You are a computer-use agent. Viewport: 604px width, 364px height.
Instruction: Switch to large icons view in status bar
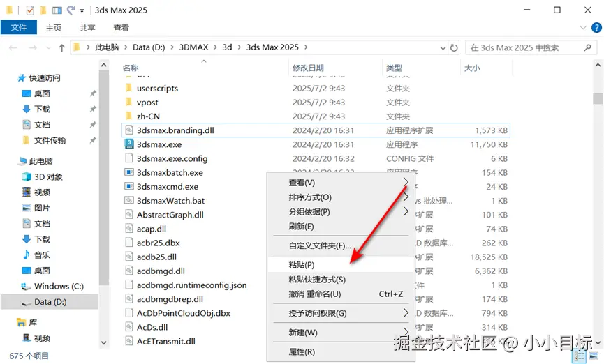coord(594,356)
